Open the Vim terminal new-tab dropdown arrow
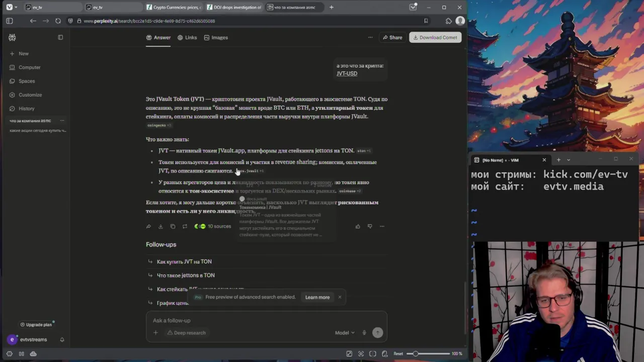The width and height of the screenshot is (644, 362). [x=569, y=160]
